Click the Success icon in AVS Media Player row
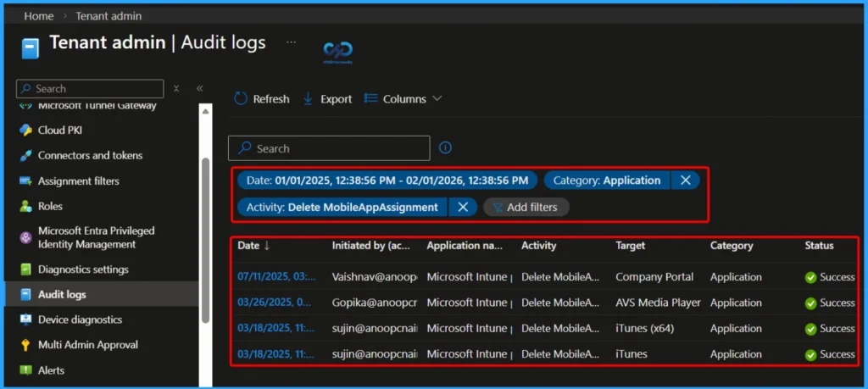Screen dimensions: 868x389 coord(811,303)
